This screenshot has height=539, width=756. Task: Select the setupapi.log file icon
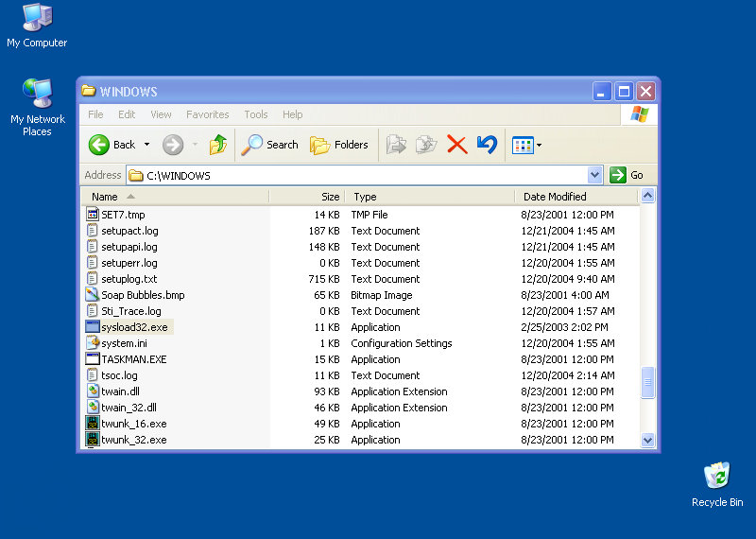click(x=92, y=247)
